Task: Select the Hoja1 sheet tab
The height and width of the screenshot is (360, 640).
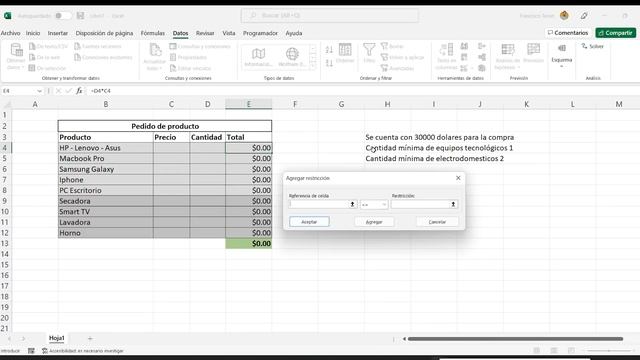Action: click(57, 338)
